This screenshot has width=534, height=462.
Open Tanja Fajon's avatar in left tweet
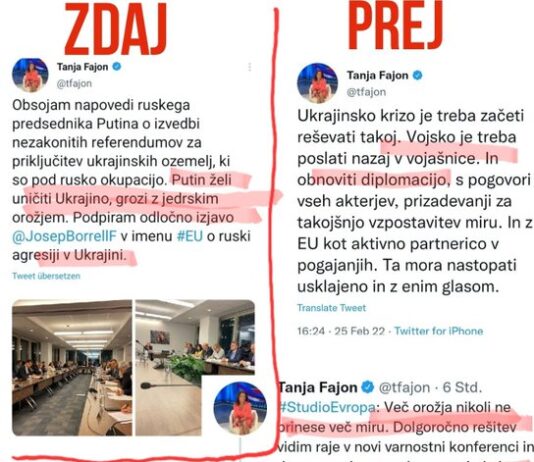[x=30, y=75]
